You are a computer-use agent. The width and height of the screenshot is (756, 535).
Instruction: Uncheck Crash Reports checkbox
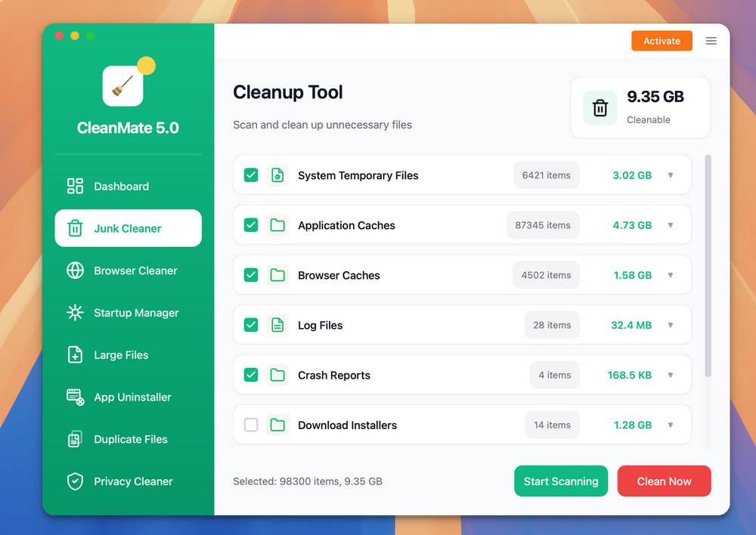251,375
